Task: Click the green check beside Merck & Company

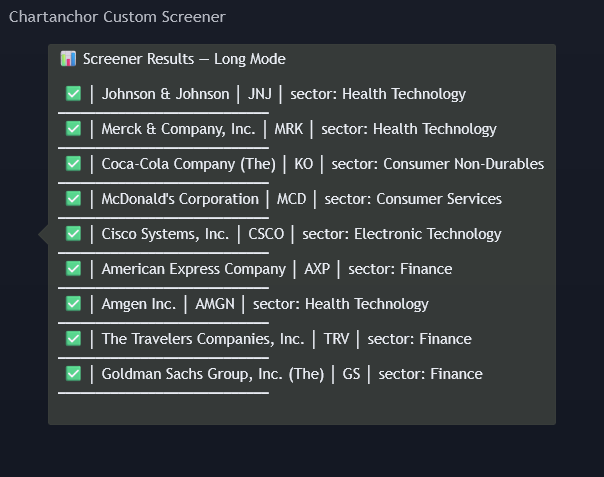Action: coord(73,129)
